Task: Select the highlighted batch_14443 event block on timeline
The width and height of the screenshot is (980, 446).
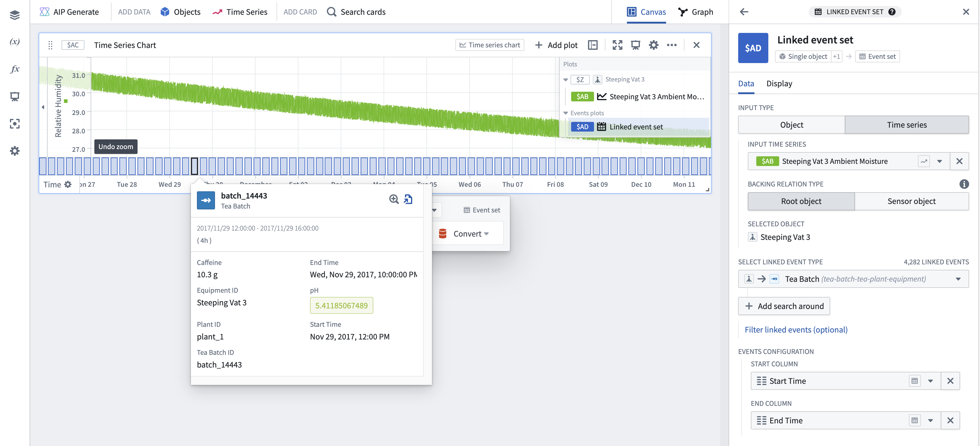Action: (x=194, y=166)
